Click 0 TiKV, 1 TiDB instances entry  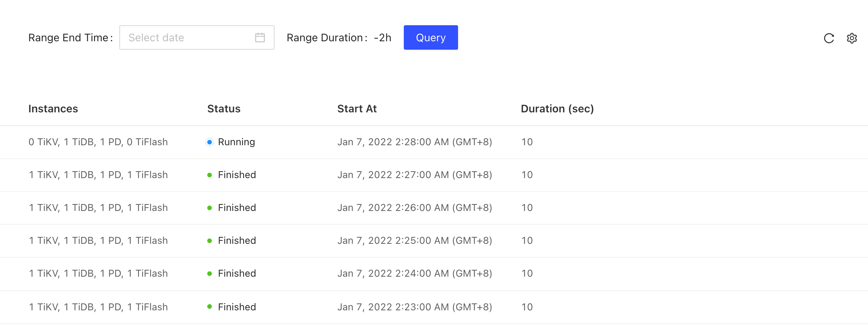pyautogui.click(x=98, y=142)
